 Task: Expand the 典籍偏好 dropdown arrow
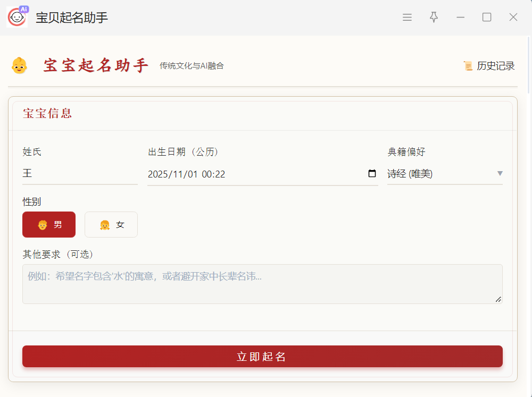pos(500,174)
